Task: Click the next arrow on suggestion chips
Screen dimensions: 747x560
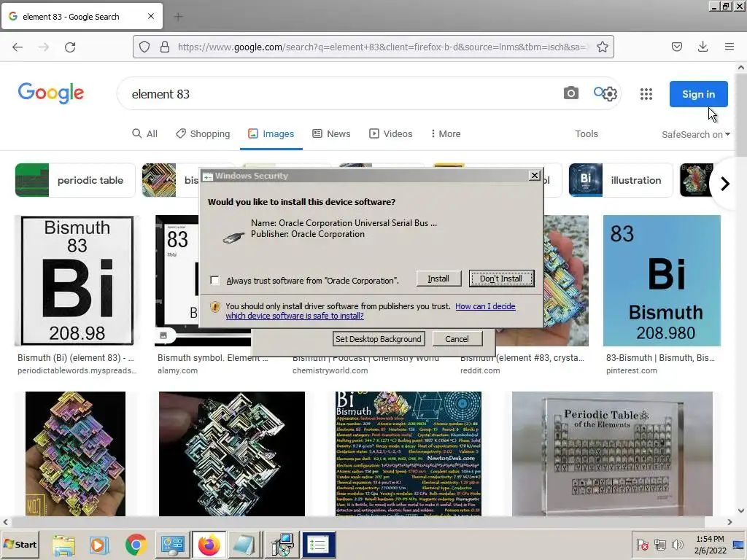Action: coord(724,183)
